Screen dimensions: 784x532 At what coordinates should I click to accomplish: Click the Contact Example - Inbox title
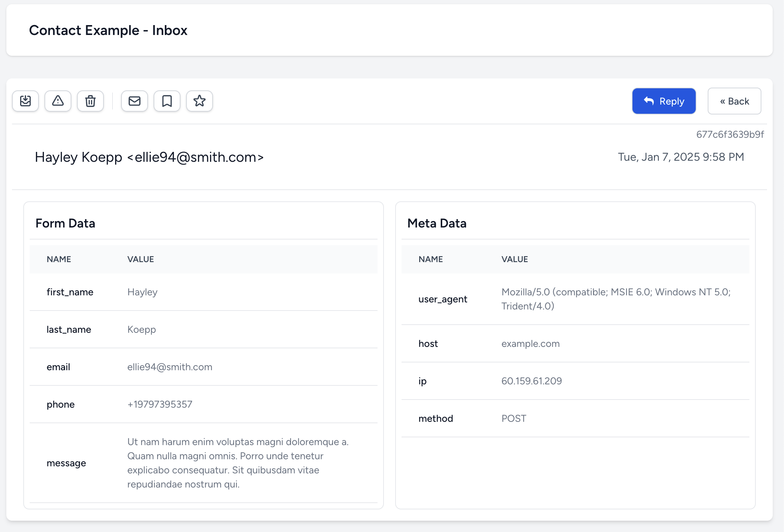click(108, 30)
